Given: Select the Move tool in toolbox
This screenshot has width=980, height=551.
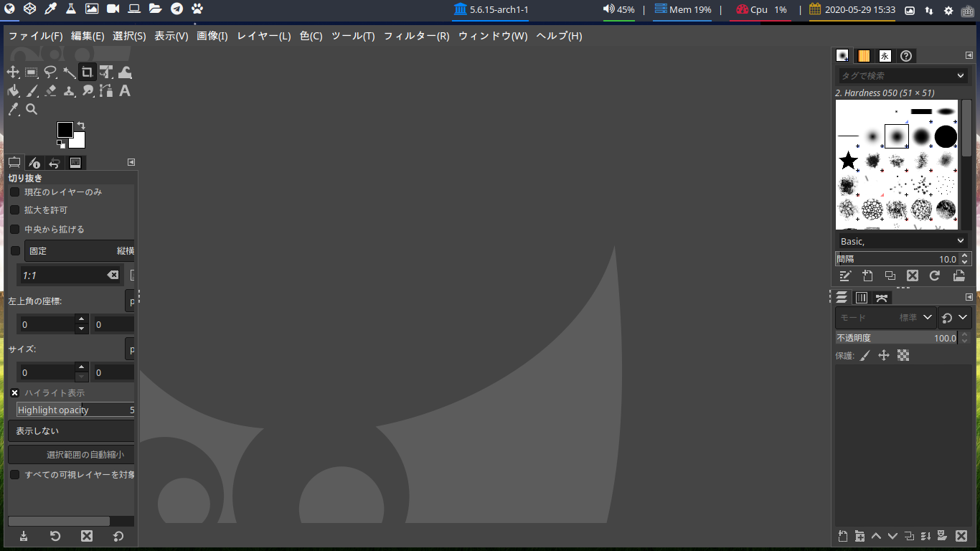Looking at the screenshot, I should coord(13,72).
